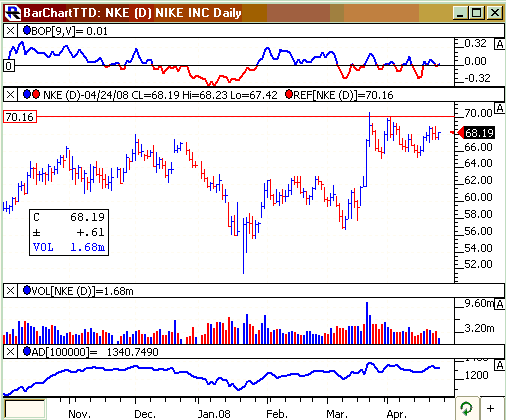
Task: Click the 70.00 price axis label
Action: coord(478,113)
